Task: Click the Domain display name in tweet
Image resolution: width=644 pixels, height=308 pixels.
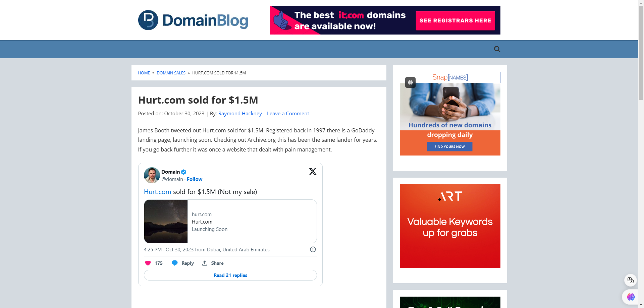Action: 171,172
